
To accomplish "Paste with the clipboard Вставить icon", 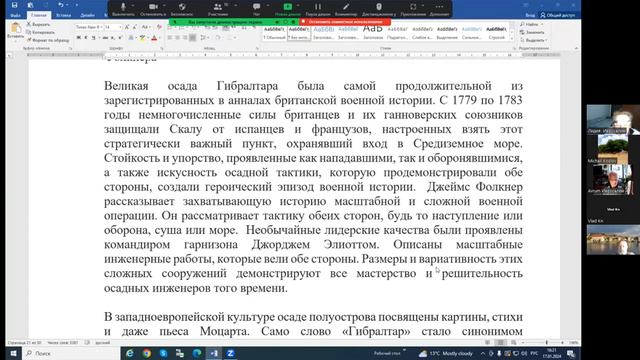I will (16, 31).
